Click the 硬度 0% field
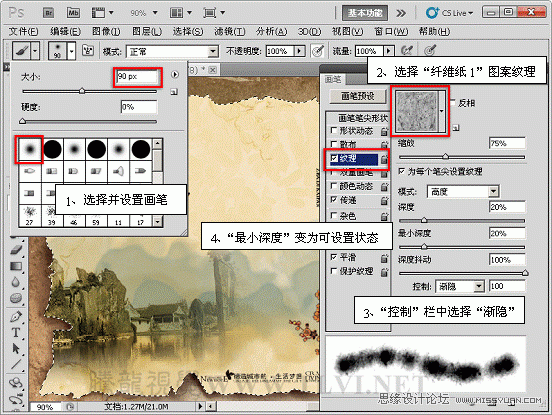 point(139,107)
